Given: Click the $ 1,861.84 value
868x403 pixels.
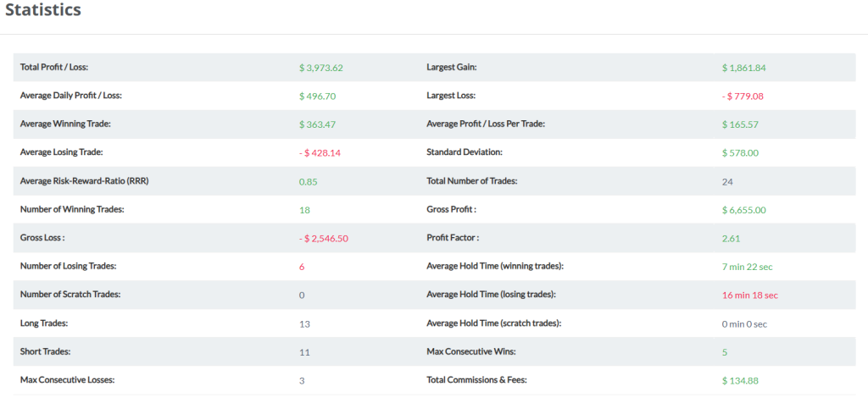Looking at the screenshot, I should point(744,68).
